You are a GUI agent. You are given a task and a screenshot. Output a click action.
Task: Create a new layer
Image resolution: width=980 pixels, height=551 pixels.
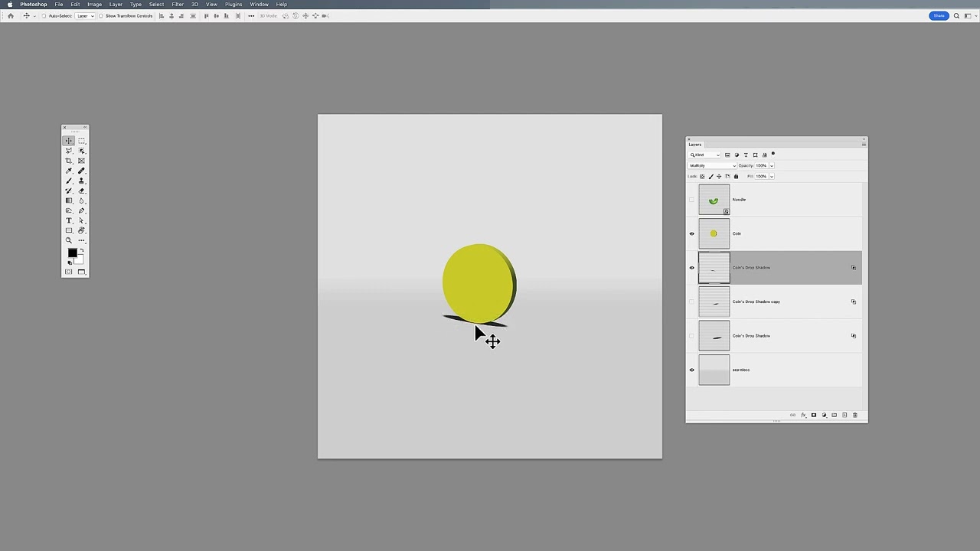[x=844, y=415]
